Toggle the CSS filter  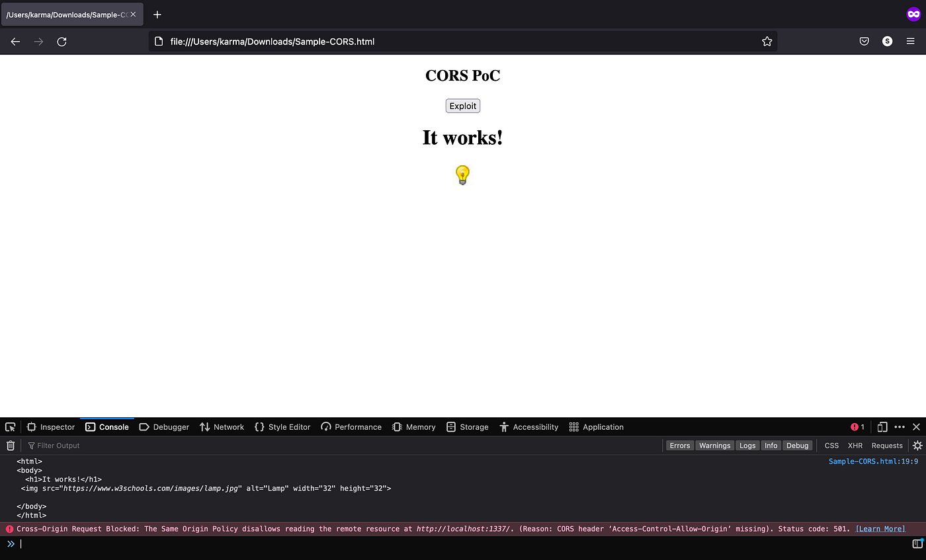pos(831,446)
